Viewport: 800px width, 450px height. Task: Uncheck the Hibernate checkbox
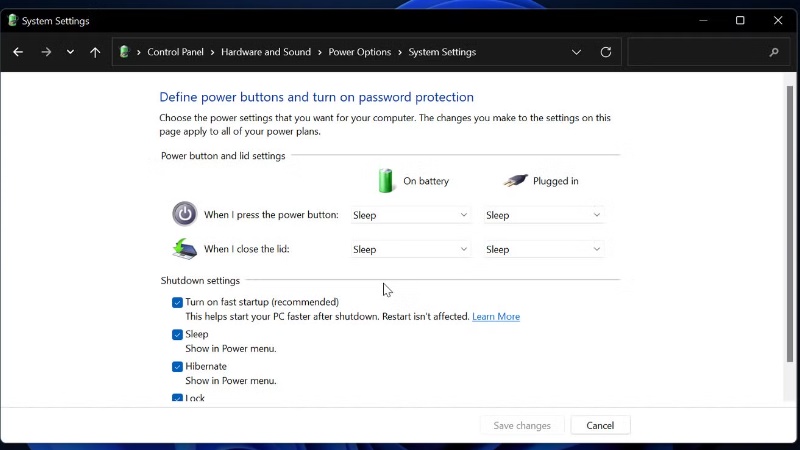tap(177, 367)
